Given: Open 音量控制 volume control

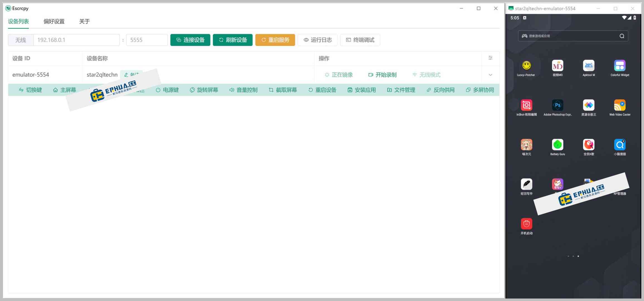Looking at the screenshot, I should 243,90.
